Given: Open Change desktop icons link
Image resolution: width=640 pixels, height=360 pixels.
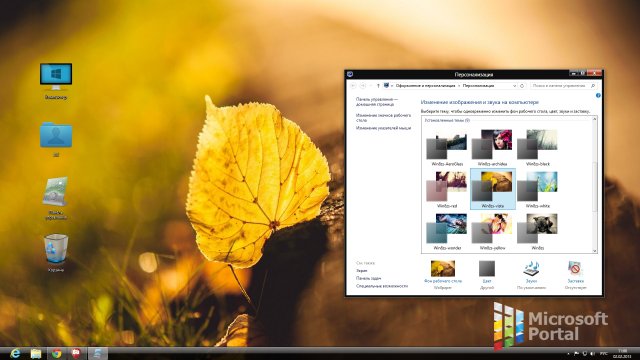Looking at the screenshot, I should (x=383, y=118).
